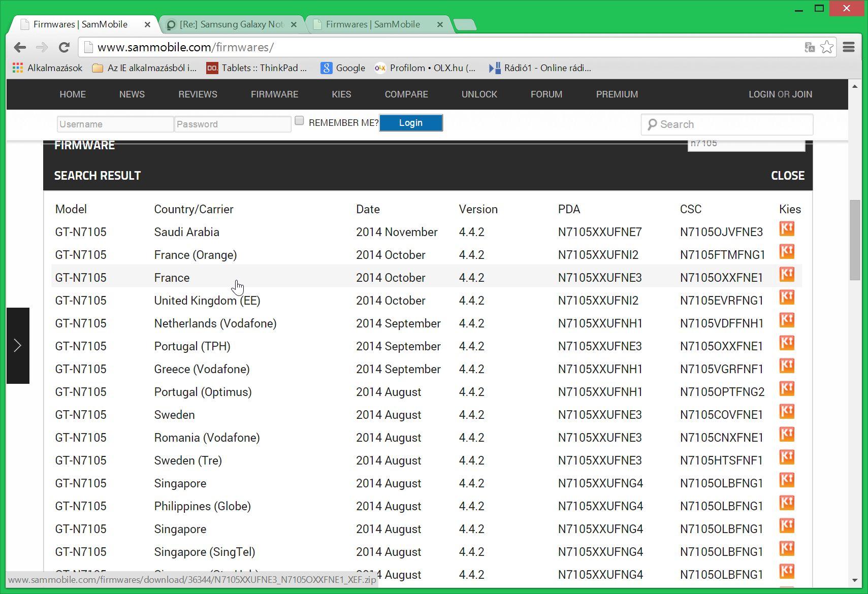Click the CSC value N7105FTMFNG1

(722, 255)
